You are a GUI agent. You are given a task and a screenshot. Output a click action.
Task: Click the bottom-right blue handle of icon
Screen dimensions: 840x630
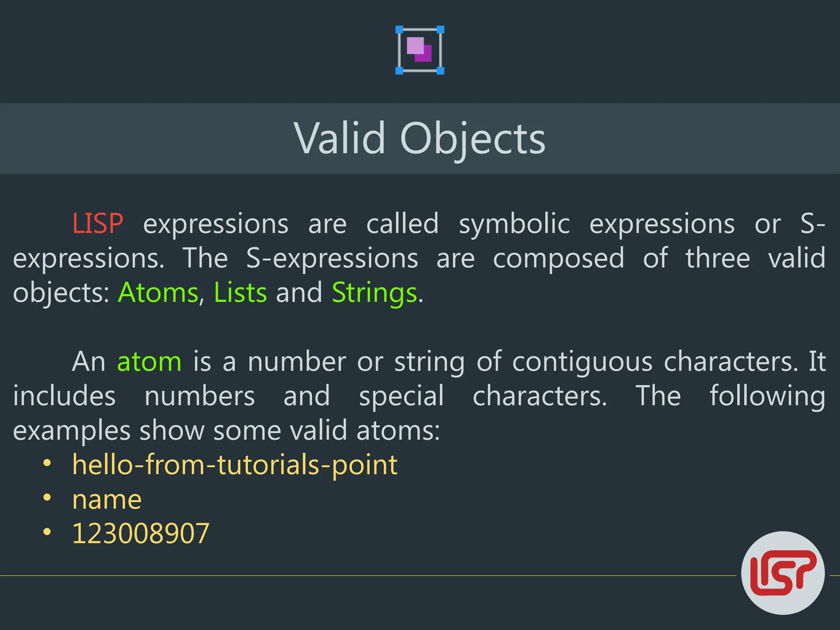coord(440,71)
